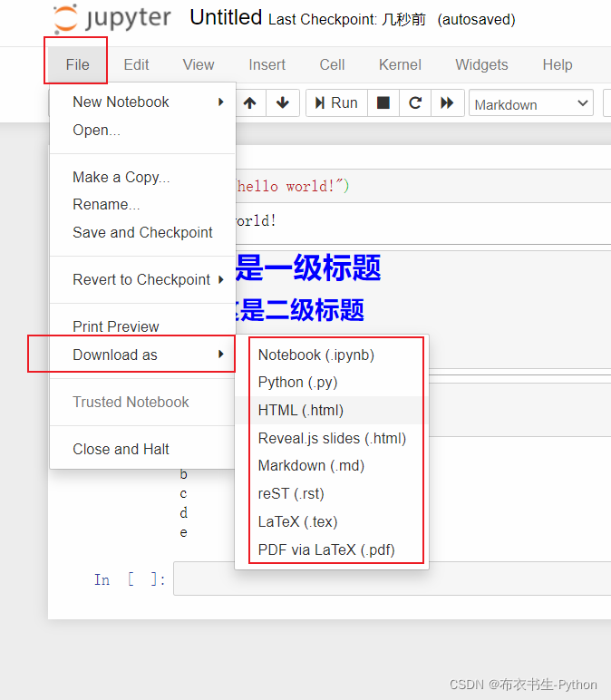The width and height of the screenshot is (611, 700).
Task: Choose Close and Halt
Action: (143, 449)
